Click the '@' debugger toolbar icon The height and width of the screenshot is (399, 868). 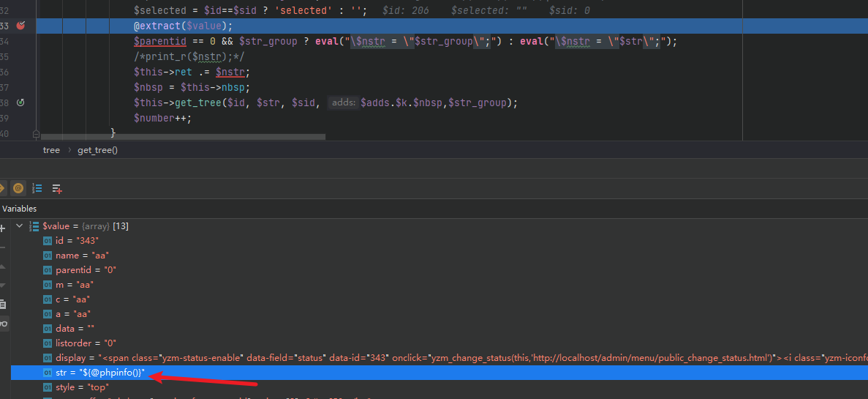click(x=18, y=188)
